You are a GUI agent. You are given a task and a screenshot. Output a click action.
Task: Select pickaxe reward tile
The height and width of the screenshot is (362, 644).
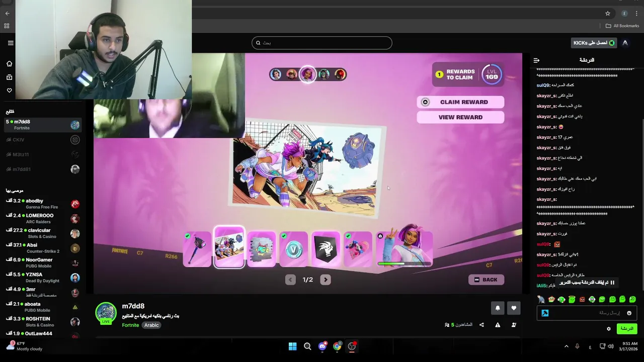tap(197, 248)
